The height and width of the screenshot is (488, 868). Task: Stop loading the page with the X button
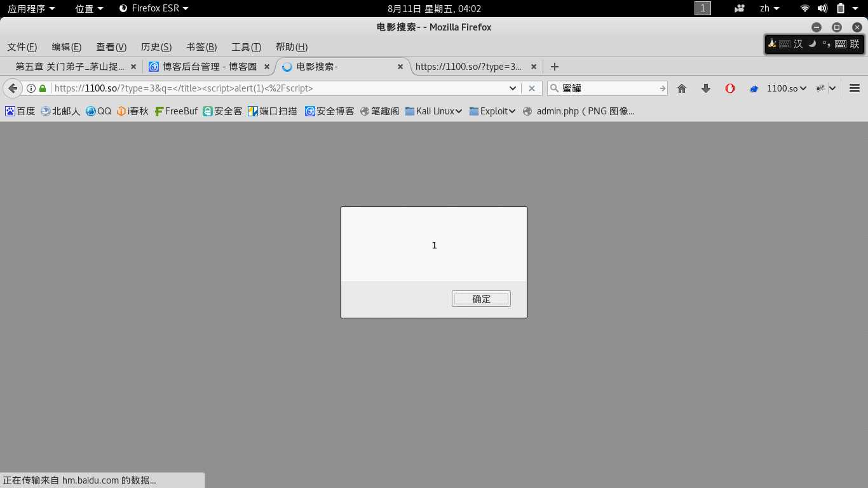click(532, 88)
